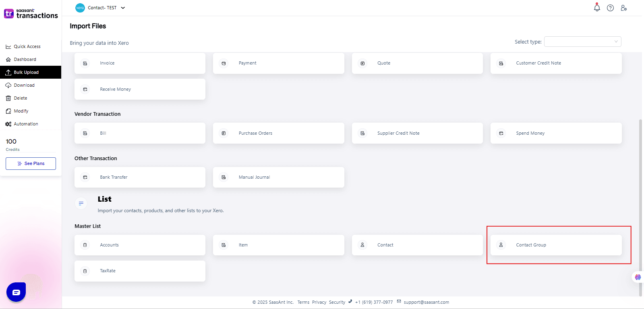This screenshot has width=644, height=309.
Task: Select the Manual Journal card
Action: [278, 177]
